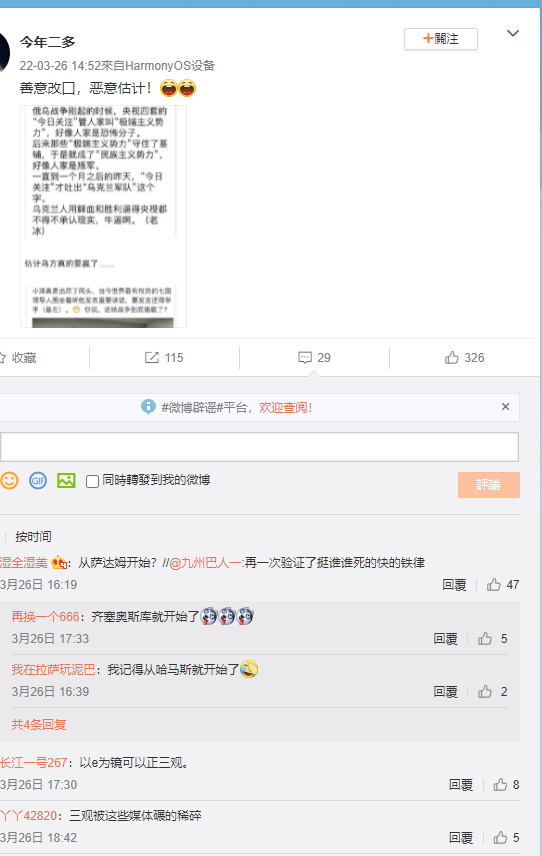Insert a GIF into the comment
The image size is (542, 856).
pyautogui.click(x=38, y=480)
